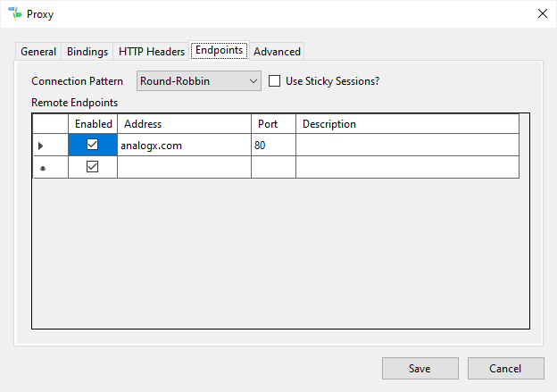Close the Proxy dialog window
The height and width of the screenshot is (392, 557).
click(x=541, y=13)
